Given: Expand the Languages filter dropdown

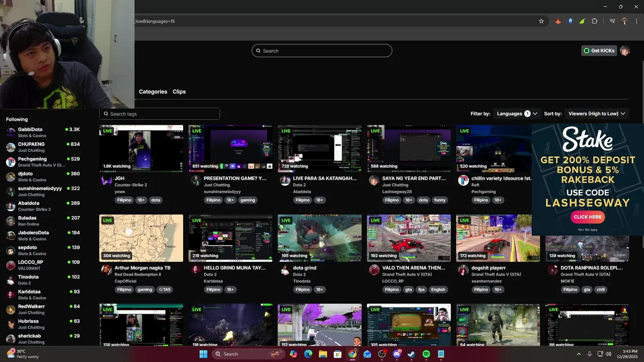Looking at the screenshot, I should click(517, 114).
